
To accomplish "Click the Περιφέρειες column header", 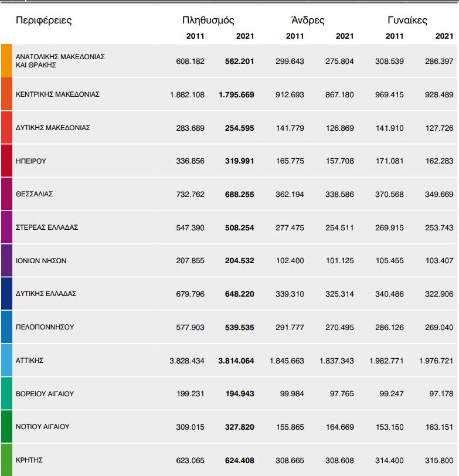I will [x=44, y=21].
